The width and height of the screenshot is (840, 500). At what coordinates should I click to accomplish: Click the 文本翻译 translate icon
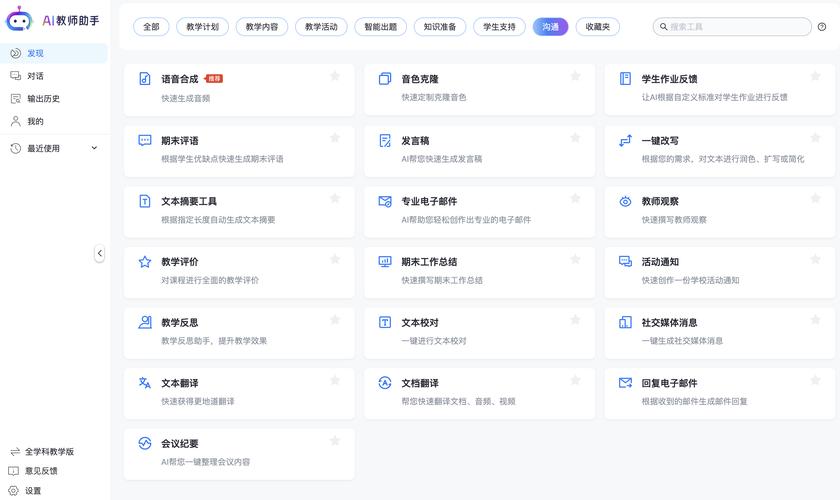[x=145, y=383]
